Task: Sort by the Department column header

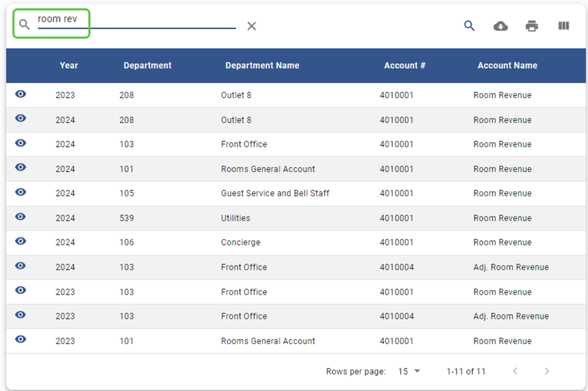Action: (x=147, y=65)
